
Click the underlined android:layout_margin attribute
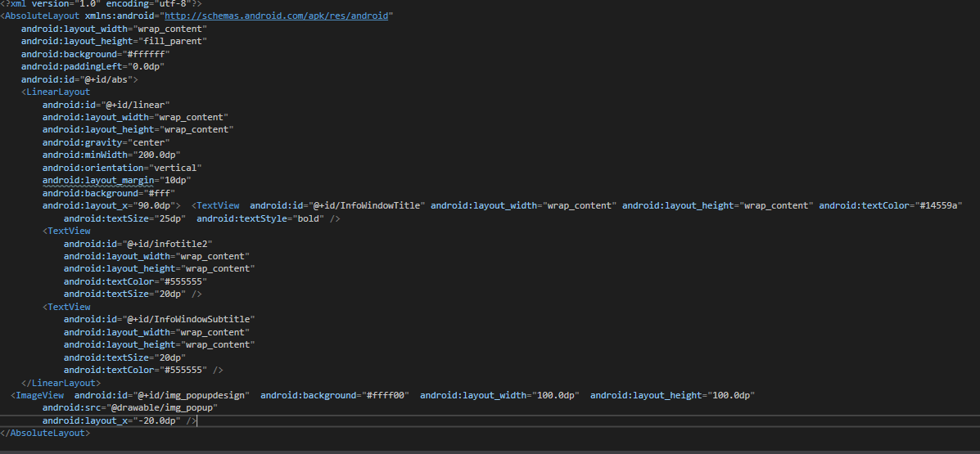tap(98, 181)
